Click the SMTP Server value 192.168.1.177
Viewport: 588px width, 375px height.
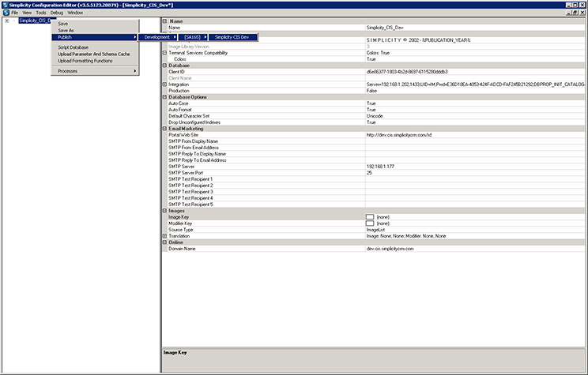[x=475, y=167]
